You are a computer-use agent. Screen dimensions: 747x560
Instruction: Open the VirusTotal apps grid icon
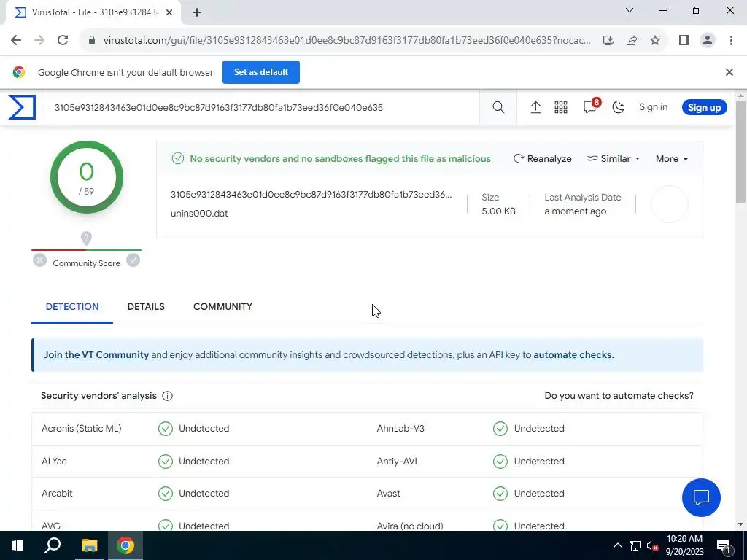561,107
